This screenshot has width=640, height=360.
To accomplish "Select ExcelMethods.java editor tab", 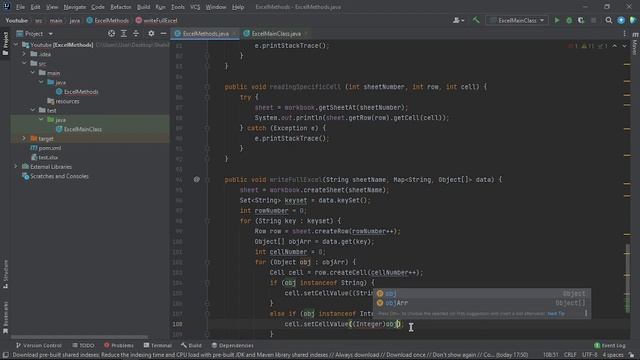I will pos(205,33).
